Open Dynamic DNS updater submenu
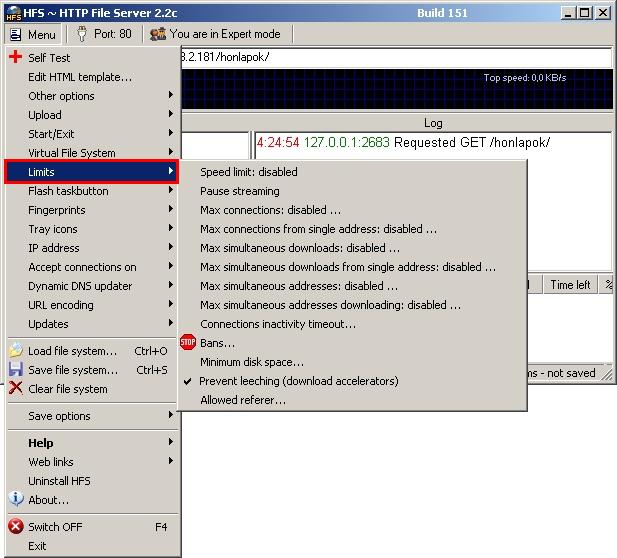This screenshot has height=558, width=617. (92, 286)
